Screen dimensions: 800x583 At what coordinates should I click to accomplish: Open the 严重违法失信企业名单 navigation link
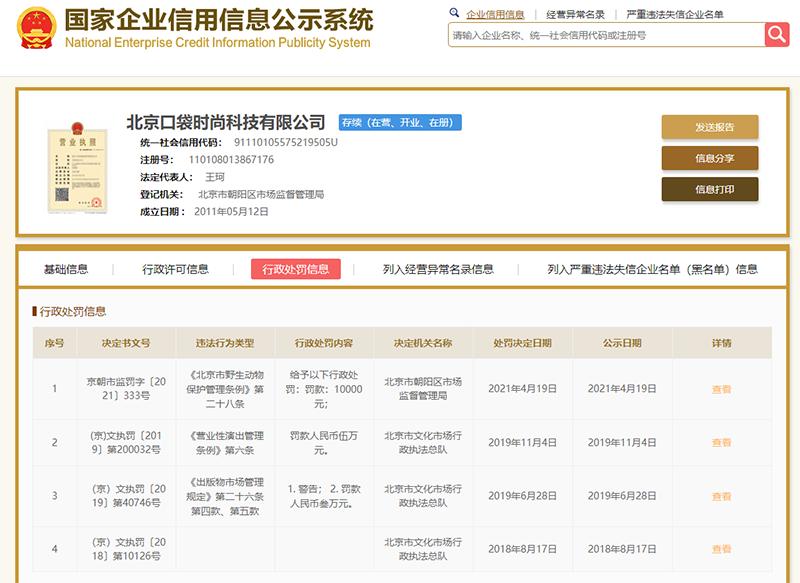[x=673, y=16]
